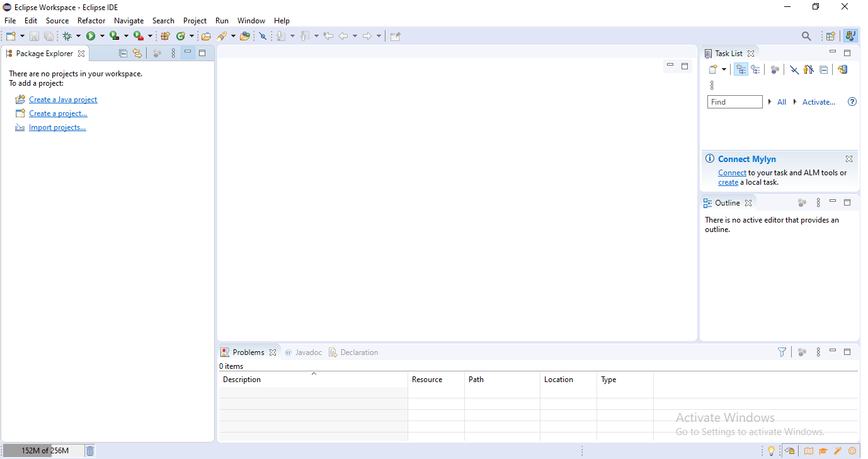Expand the Run button dropdown arrow
This screenshot has height=459, width=868.
click(101, 36)
